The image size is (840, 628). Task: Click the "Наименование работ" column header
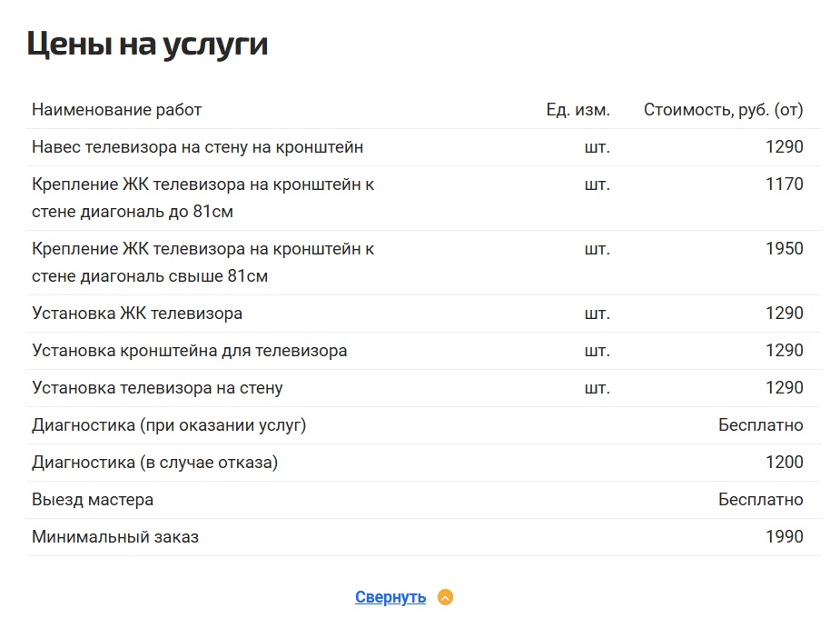coord(117,110)
